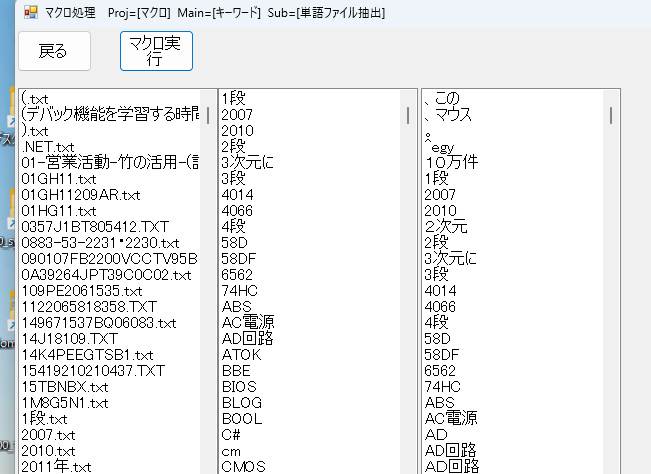Click the rightmost list scrollbar thumb
Screen dimensions: 651x474
tap(611, 116)
